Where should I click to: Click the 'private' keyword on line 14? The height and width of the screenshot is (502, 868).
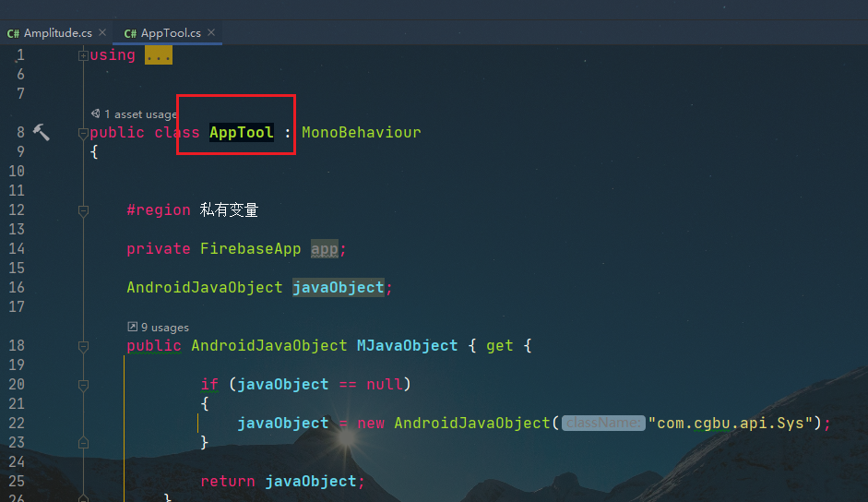[x=159, y=249]
